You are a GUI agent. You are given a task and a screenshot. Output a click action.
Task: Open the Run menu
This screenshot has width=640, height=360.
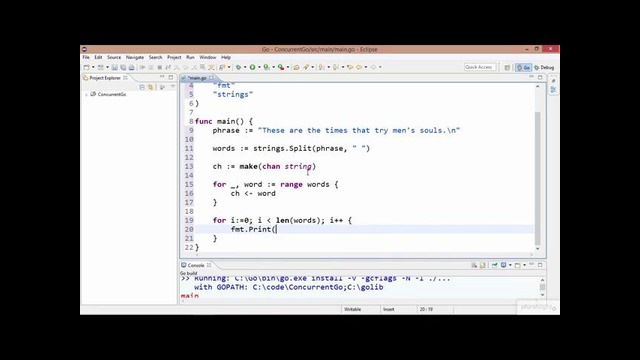(x=190, y=58)
